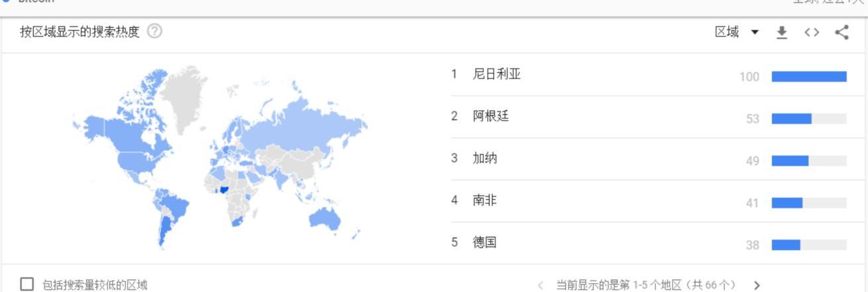
Task: Click the help question mark icon
Action: [x=155, y=31]
